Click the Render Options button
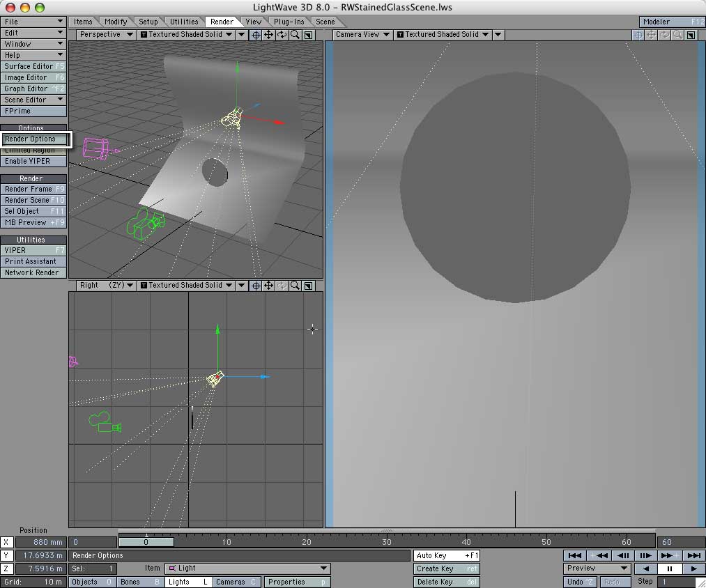This screenshot has height=588, width=706. (x=33, y=139)
